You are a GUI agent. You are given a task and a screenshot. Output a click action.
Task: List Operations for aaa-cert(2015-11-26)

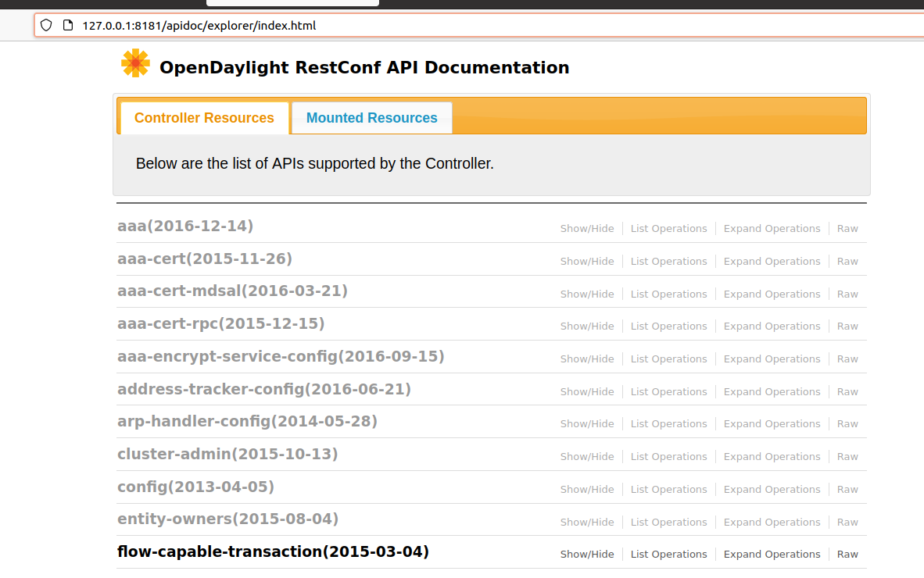[669, 262]
